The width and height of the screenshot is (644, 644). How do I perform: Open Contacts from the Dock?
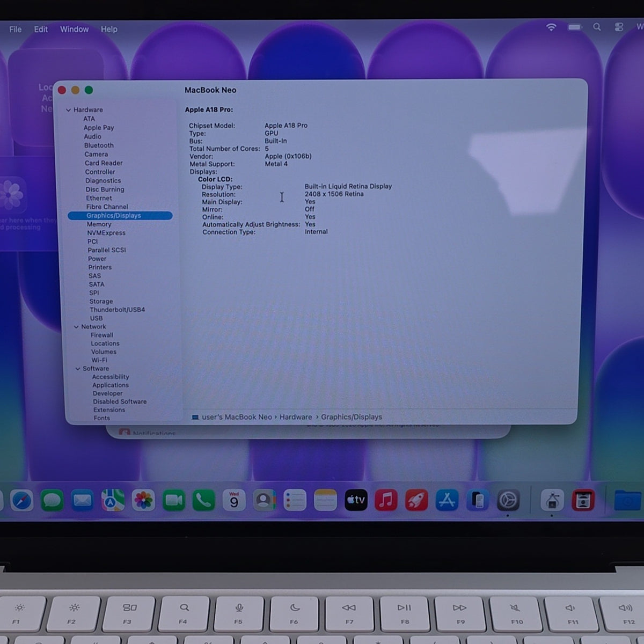pos(264,501)
